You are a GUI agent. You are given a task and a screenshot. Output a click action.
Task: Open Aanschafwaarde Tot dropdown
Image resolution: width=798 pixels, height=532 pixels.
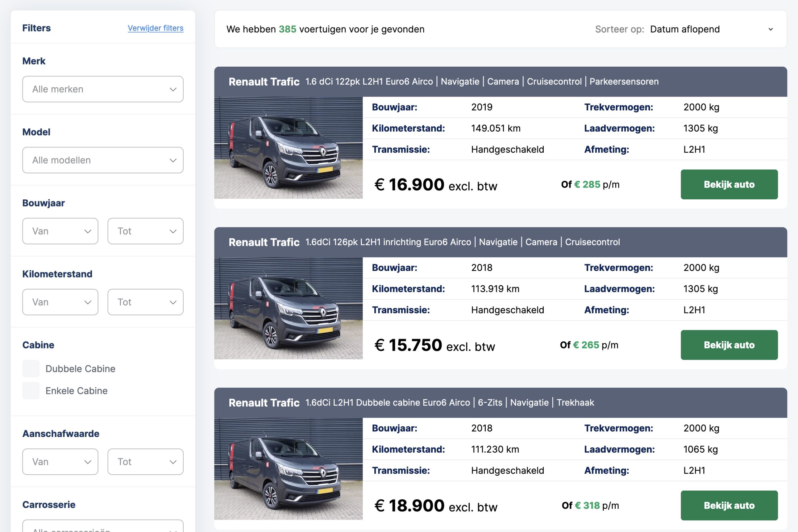pos(146,462)
